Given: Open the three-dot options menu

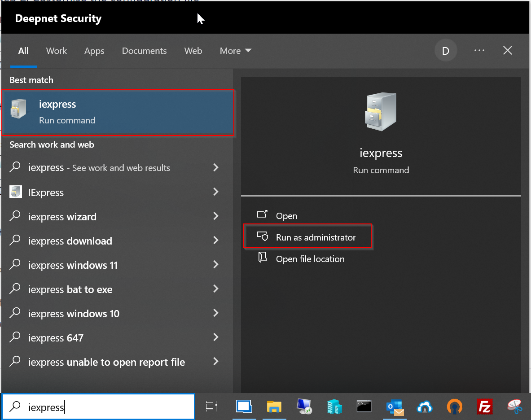Looking at the screenshot, I should point(479,51).
